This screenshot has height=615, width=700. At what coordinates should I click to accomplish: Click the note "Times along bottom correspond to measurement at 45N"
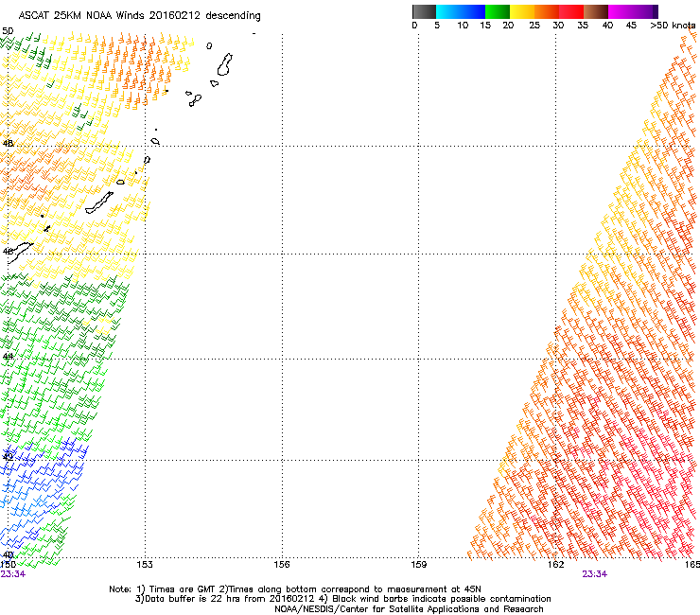tap(355, 589)
